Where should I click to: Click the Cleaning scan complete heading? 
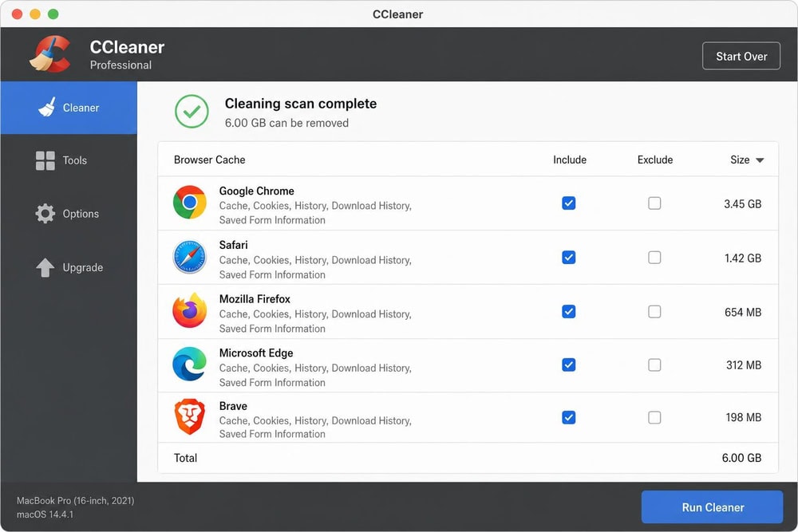pos(301,104)
